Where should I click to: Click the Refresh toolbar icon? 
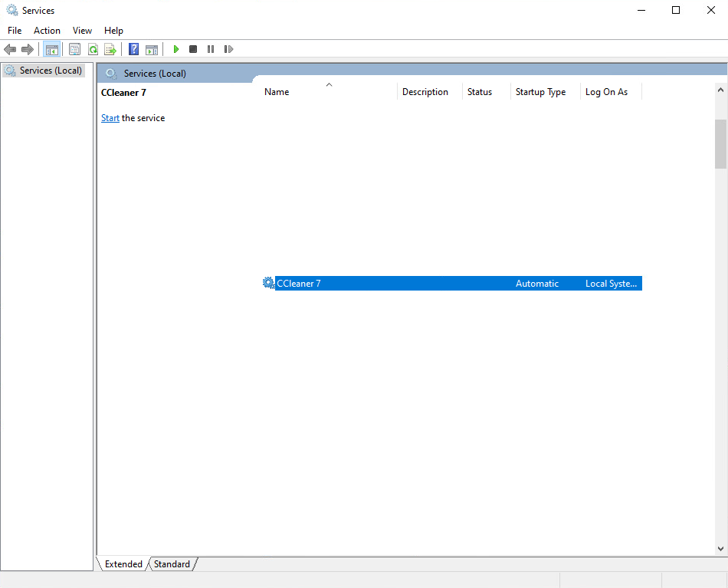coord(93,49)
